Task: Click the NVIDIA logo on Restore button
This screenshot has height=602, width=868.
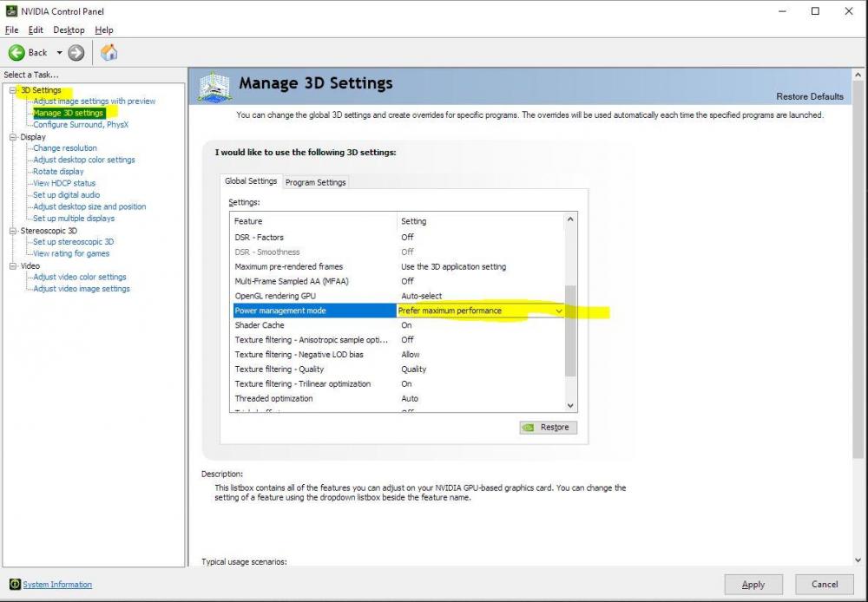Action: [529, 427]
